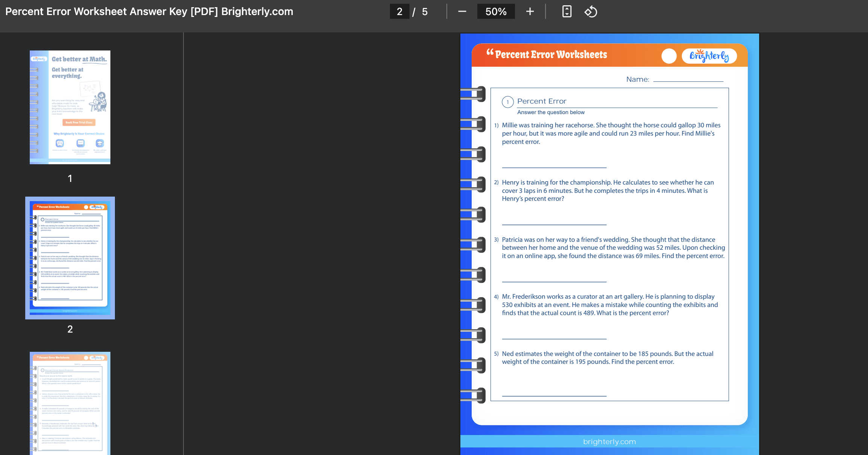The image size is (868, 455).
Task: Select page 2 thumbnail
Action: point(70,258)
